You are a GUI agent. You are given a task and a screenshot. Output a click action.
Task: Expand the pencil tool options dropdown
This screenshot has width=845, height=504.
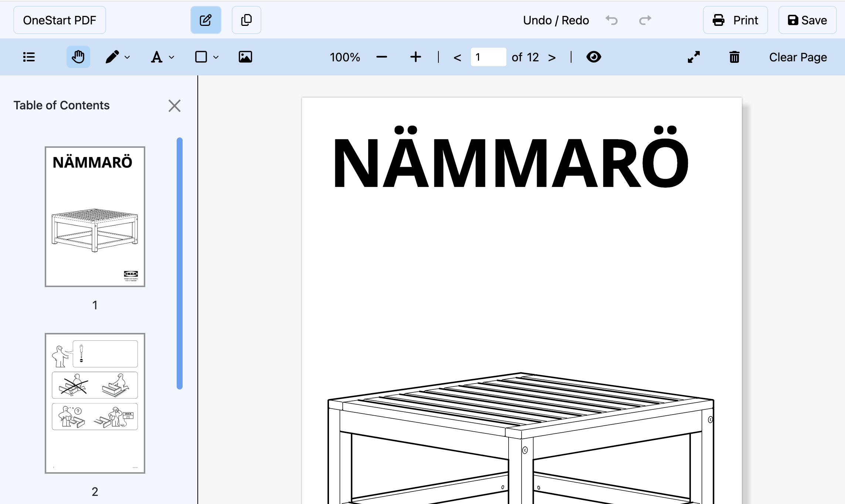tap(127, 57)
